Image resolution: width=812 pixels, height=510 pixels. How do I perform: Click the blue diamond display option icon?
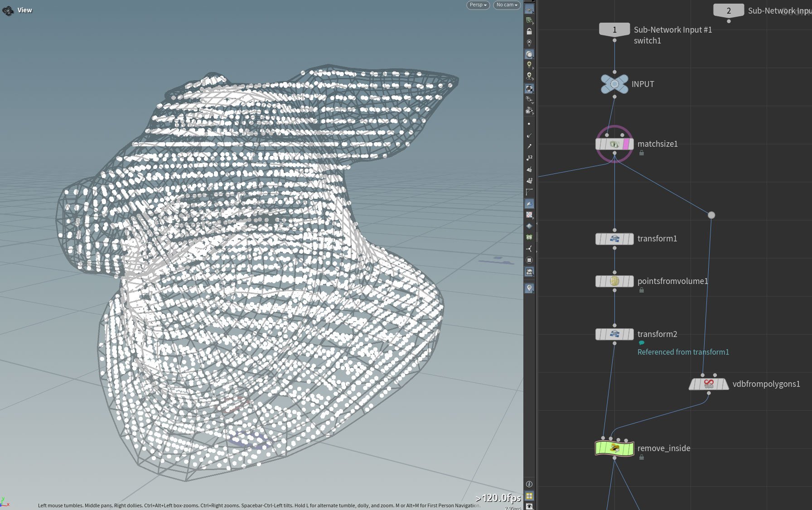coord(529,226)
